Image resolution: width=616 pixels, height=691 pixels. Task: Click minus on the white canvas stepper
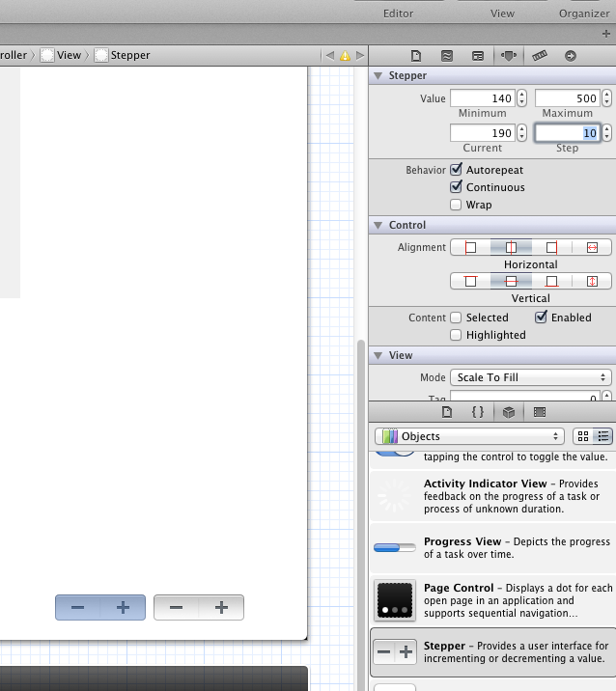click(x=176, y=608)
